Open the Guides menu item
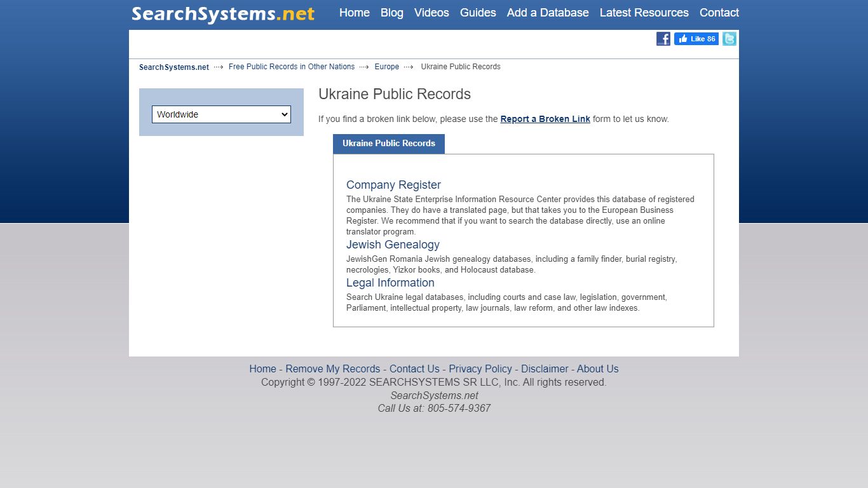 pos(478,13)
